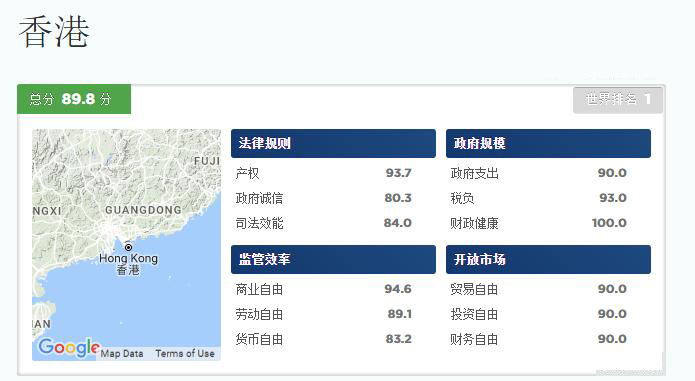
Task: Click the Google logo on map
Action: point(69,347)
